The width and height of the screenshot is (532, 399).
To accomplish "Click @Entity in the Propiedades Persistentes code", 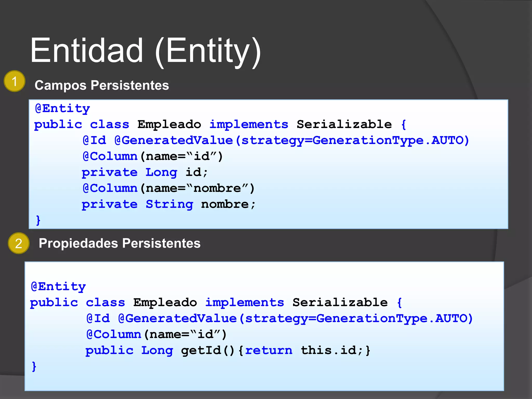I will coord(58,287).
